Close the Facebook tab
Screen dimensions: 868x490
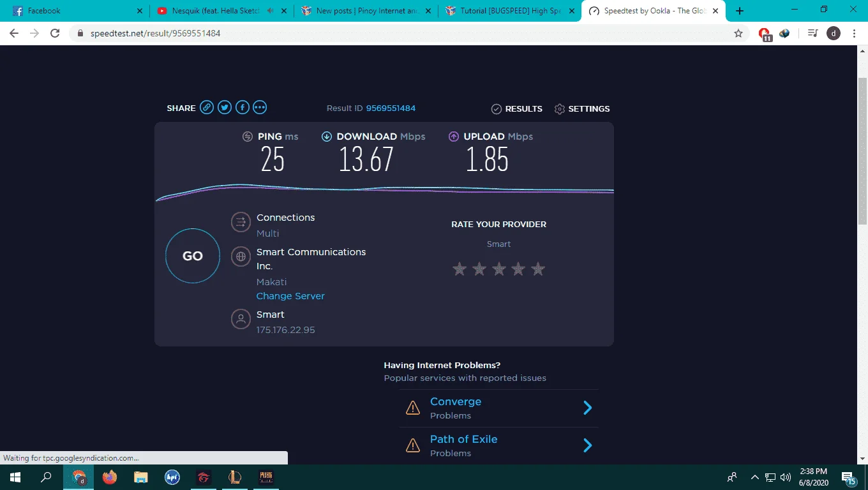pyautogui.click(x=140, y=11)
